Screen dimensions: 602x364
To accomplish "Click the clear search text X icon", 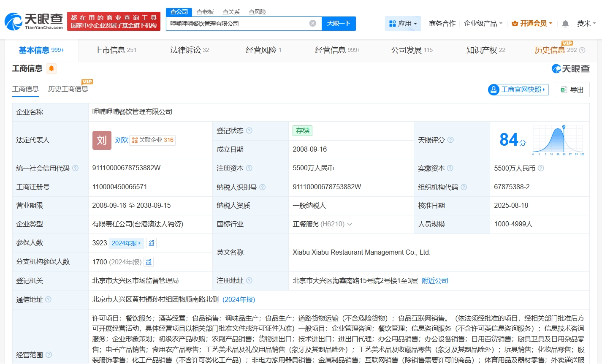I will pos(312,23).
